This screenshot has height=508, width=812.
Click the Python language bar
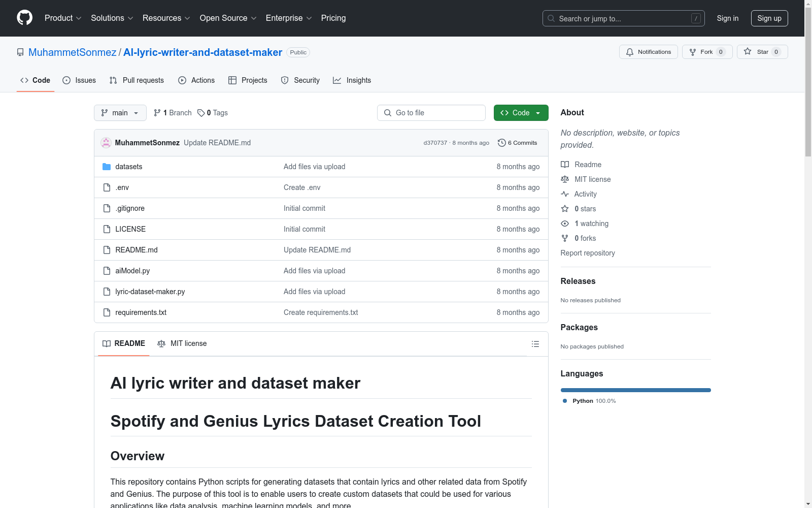[x=636, y=390]
